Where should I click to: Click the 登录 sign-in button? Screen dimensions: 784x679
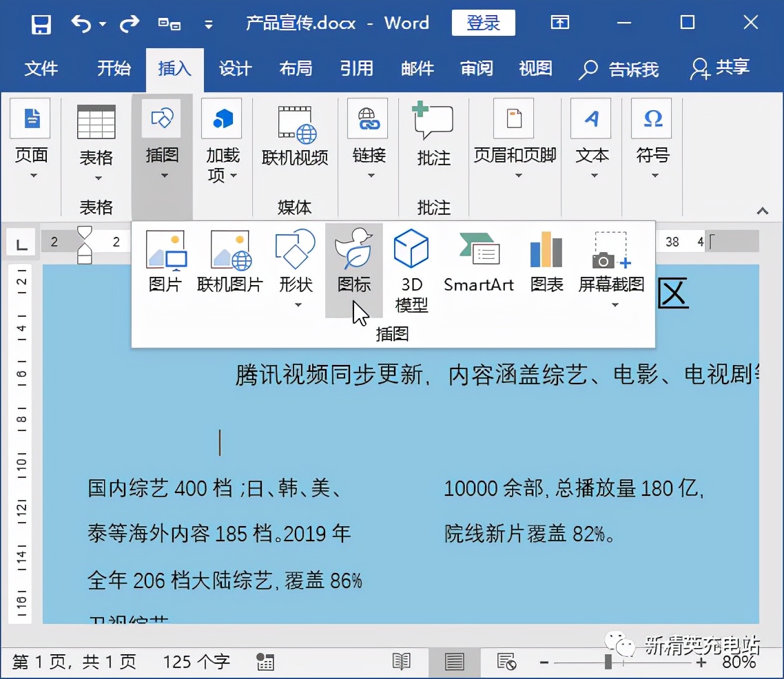click(484, 22)
